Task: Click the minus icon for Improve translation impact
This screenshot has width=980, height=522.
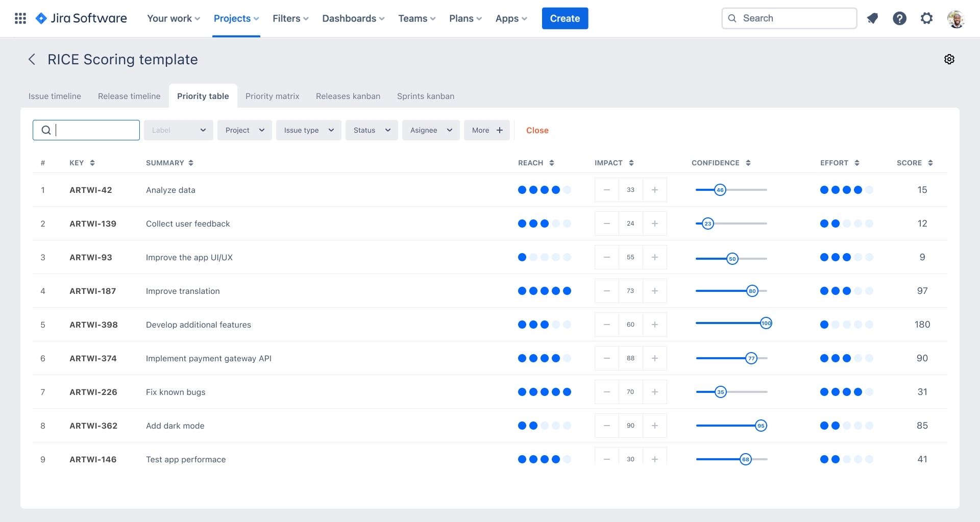Action: 606,291
